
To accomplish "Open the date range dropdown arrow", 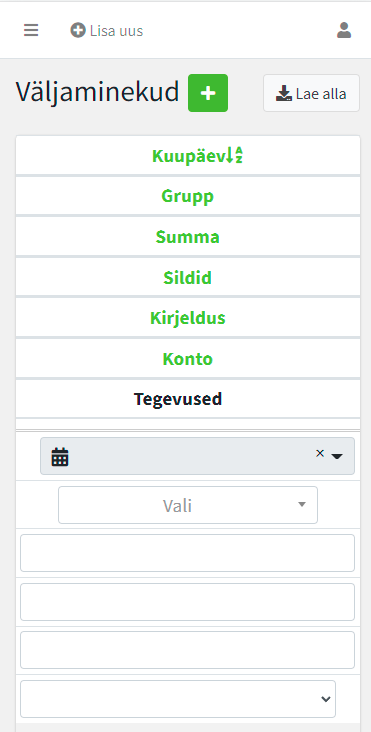I will (337, 456).
